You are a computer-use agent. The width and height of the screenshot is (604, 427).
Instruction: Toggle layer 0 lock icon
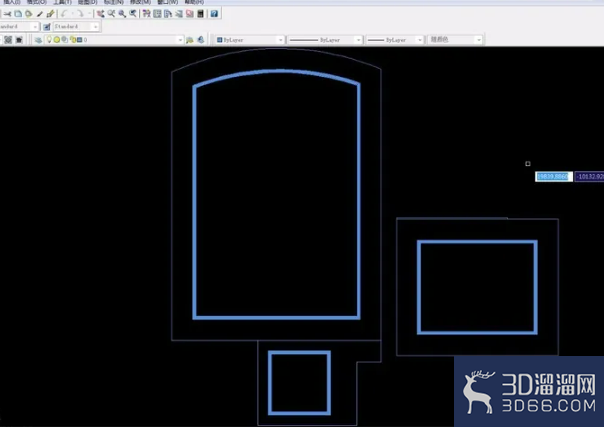[x=73, y=40]
